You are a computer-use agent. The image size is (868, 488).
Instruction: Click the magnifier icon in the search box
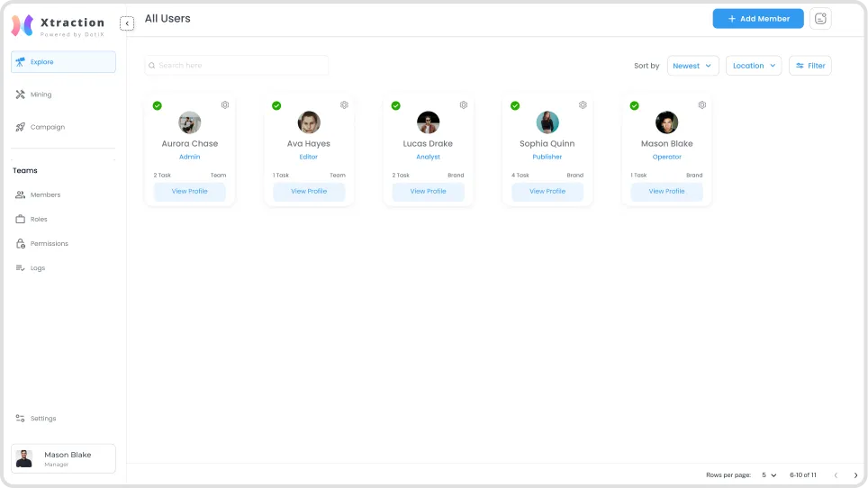click(x=151, y=66)
